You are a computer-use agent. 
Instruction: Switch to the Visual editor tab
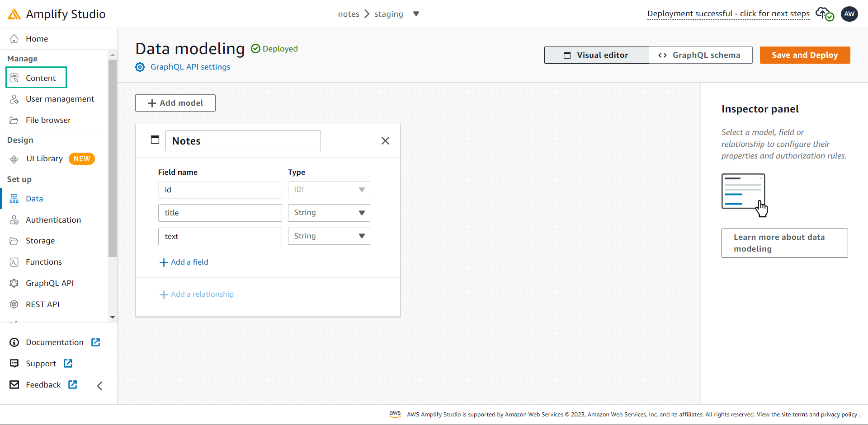point(597,55)
